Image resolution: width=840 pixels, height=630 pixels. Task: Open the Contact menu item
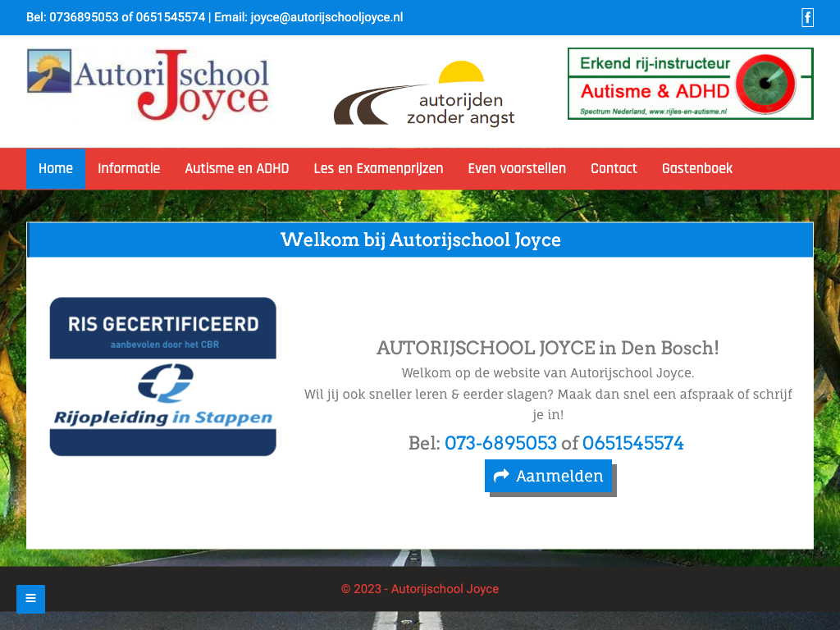coord(614,169)
